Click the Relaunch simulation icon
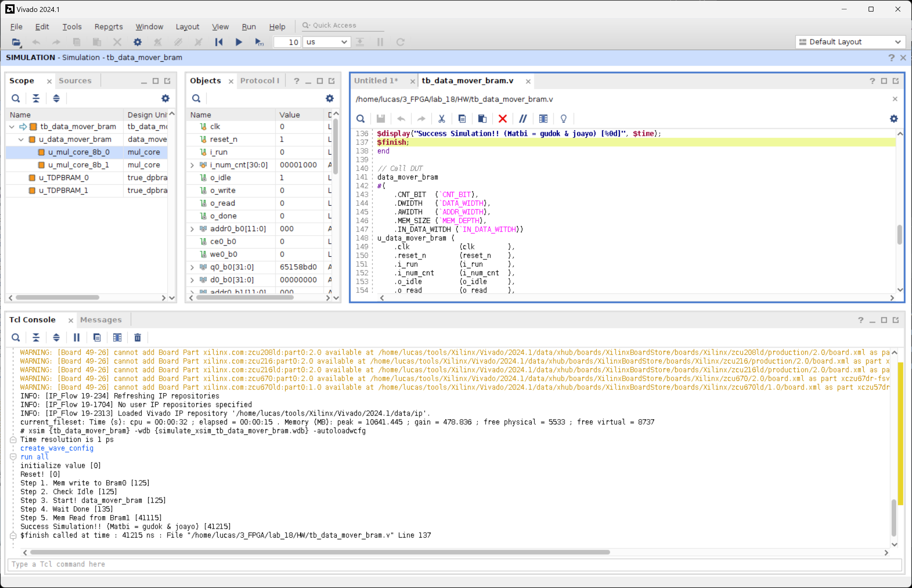The image size is (912, 588). click(x=400, y=42)
